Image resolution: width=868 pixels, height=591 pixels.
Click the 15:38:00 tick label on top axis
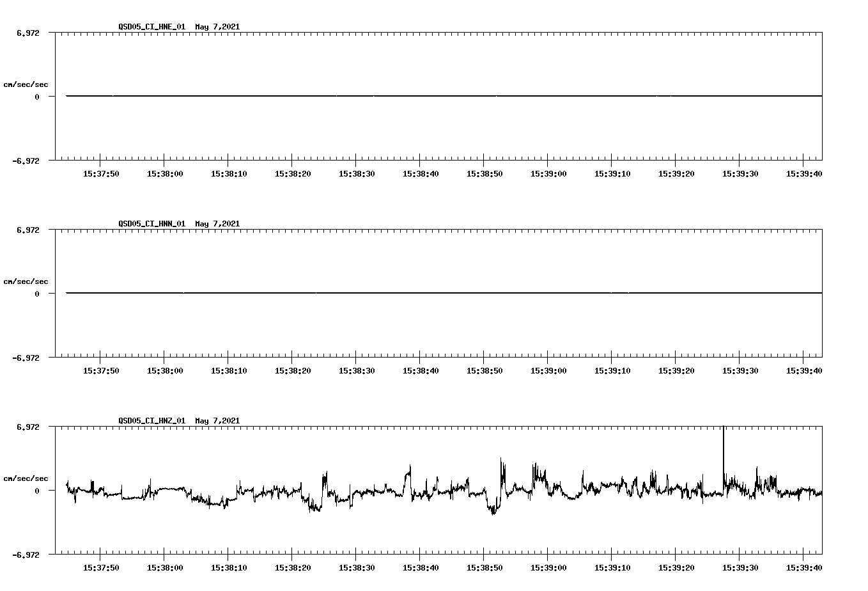tap(164, 172)
